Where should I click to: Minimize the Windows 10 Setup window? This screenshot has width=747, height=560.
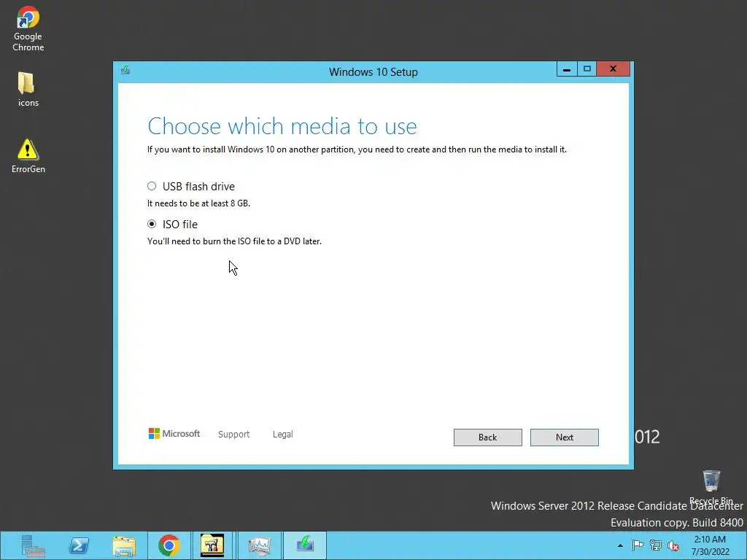tap(566, 69)
